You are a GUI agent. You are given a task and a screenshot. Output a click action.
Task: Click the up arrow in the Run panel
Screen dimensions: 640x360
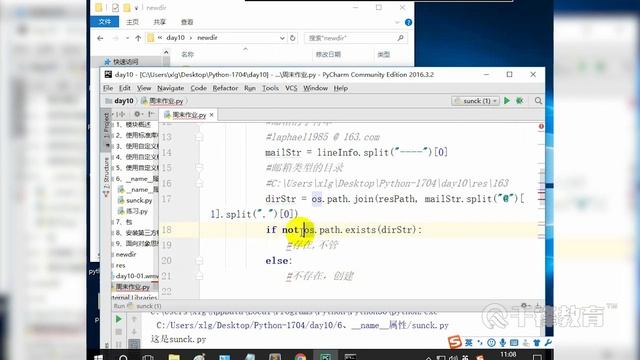coord(134,319)
